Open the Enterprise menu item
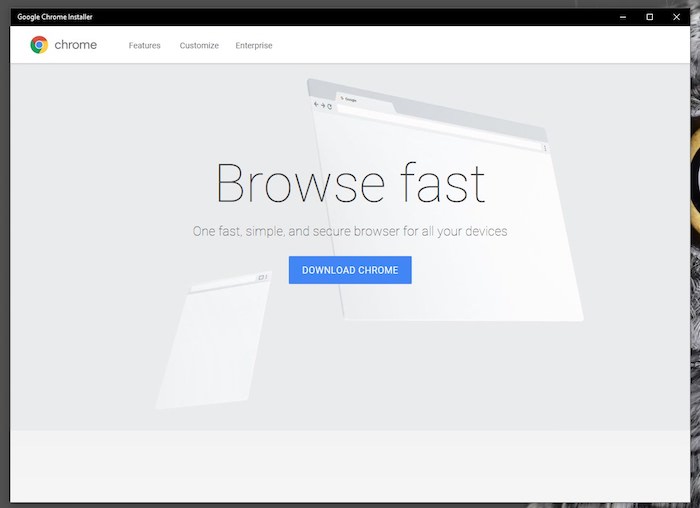Screen dimensions: 700x508 [x=254, y=46]
